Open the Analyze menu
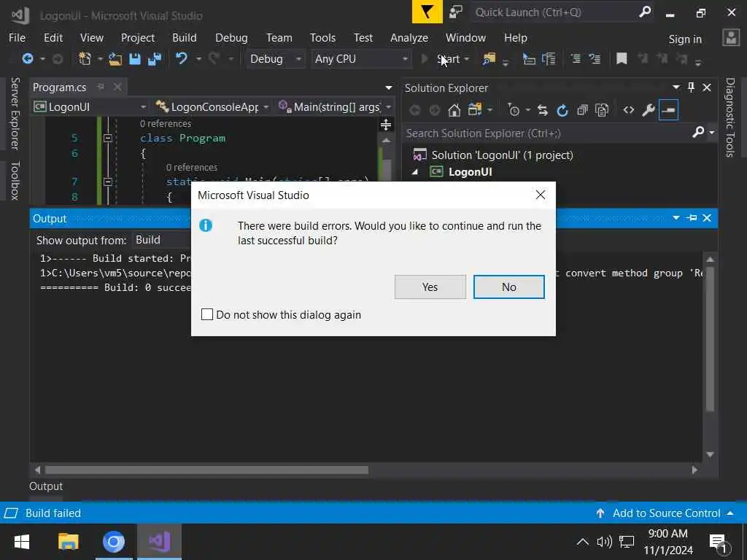This screenshot has width=747, height=560. [409, 38]
